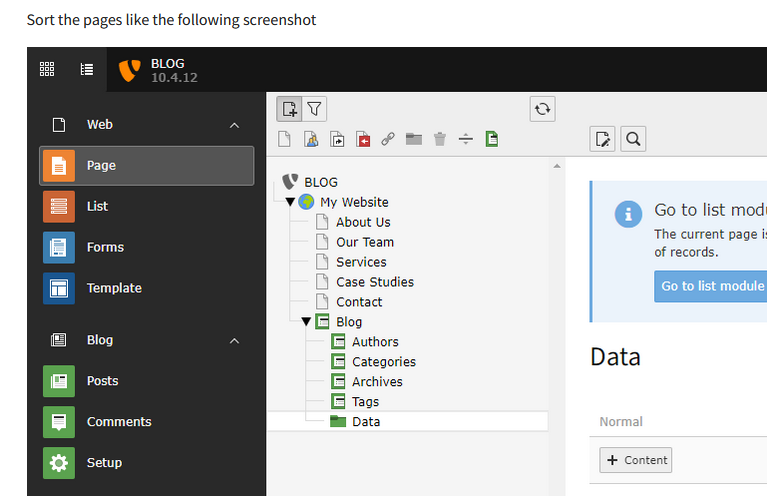The image size is (777, 501).
Task: Select the shortcut page icon in toolbar
Action: (x=337, y=139)
